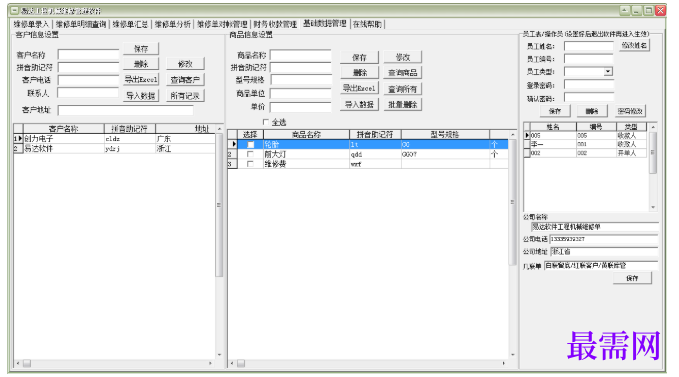Save company info with bottom 保存 button
679x377 pixels.
pyautogui.click(x=632, y=278)
